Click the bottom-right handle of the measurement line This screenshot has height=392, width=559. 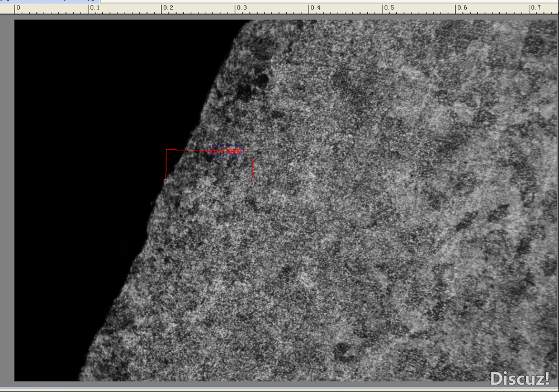click(x=252, y=183)
